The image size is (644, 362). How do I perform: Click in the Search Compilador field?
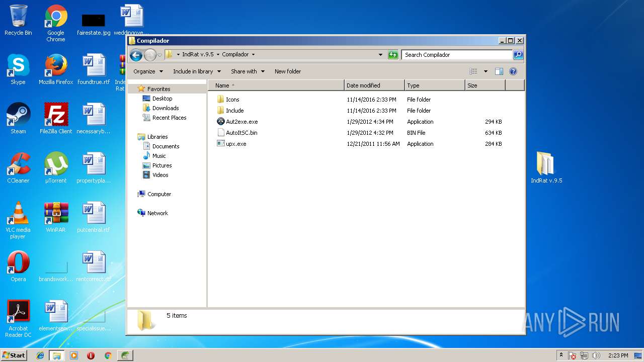point(457,55)
